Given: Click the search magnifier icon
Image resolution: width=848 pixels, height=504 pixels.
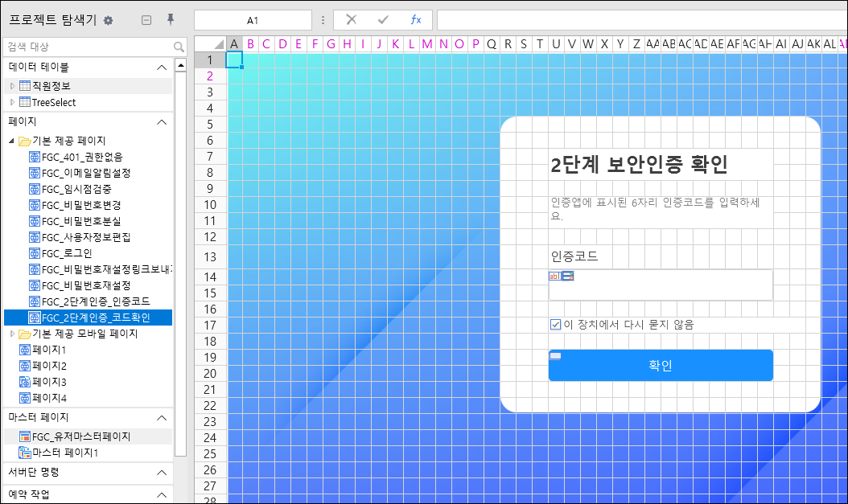Looking at the screenshot, I should point(179,47).
